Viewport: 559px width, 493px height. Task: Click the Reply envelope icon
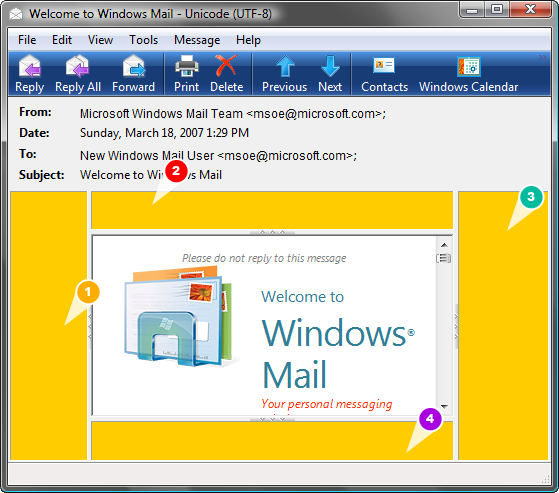tap(30, 66)
